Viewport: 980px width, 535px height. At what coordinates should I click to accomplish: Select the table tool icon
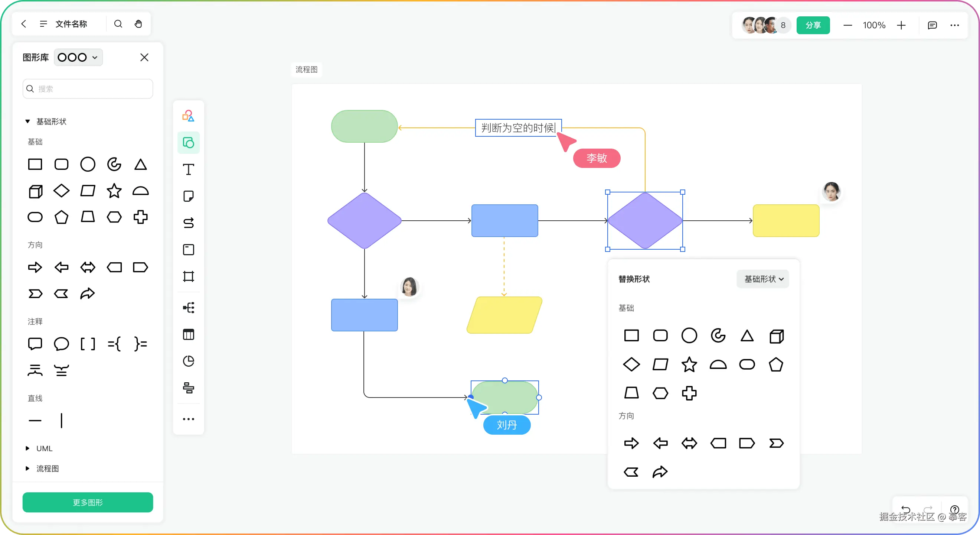click(188, 334)
